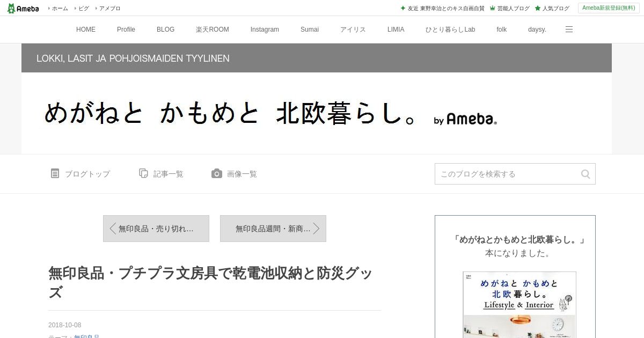The height and width of the screenshot is (338, 644).
Task: Click the Ameba logo icon
Action: coord(23,8)
